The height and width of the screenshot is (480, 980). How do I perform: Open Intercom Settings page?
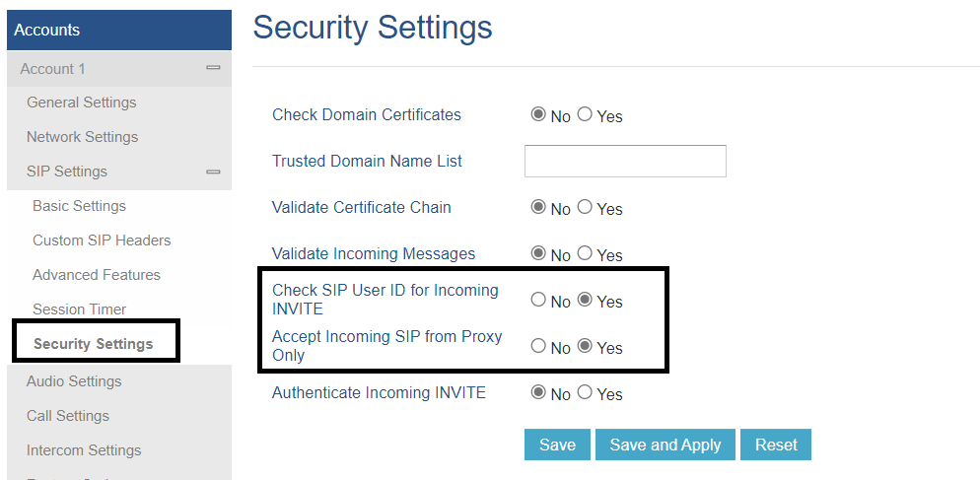[84, 450]
